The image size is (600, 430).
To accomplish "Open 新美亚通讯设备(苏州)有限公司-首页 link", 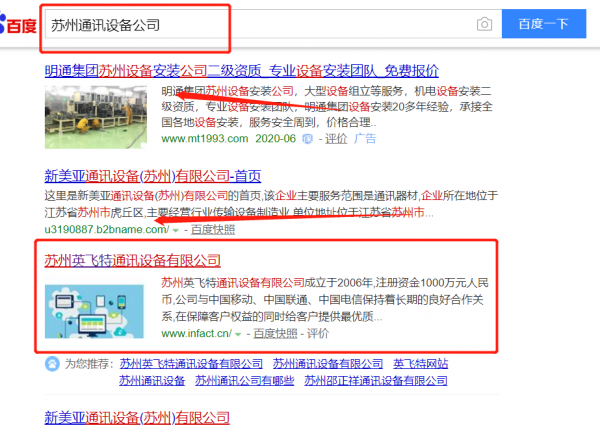I will [153, 176].
